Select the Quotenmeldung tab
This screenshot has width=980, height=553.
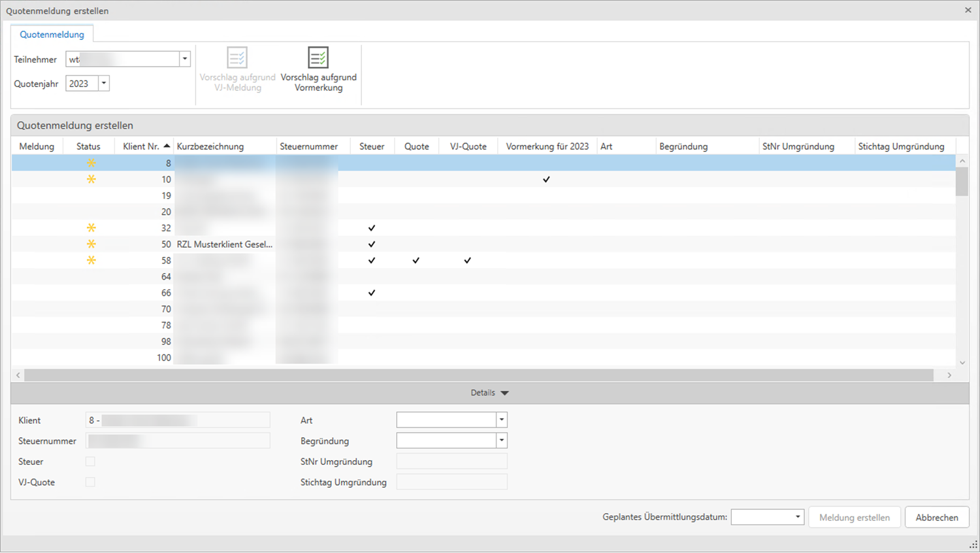(x=52, y=35)
